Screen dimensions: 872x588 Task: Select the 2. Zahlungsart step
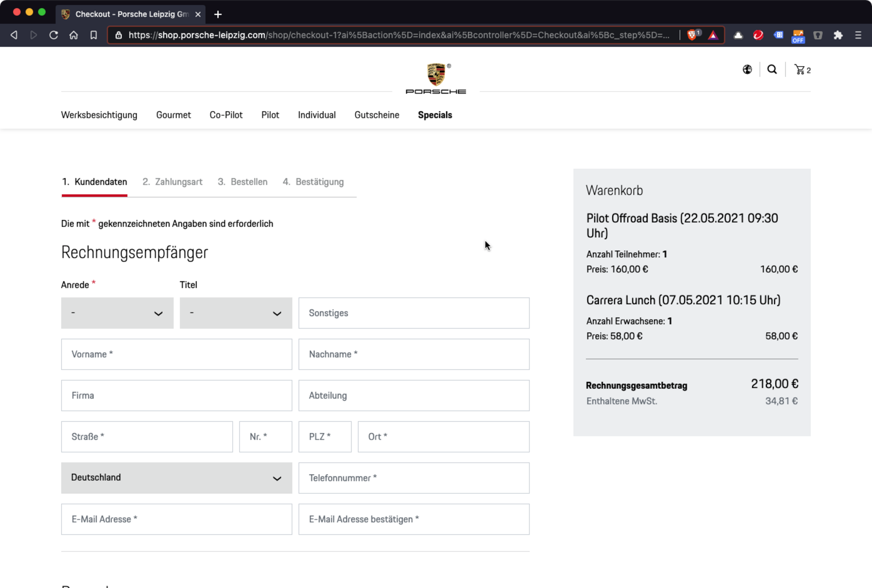[173, 182]
